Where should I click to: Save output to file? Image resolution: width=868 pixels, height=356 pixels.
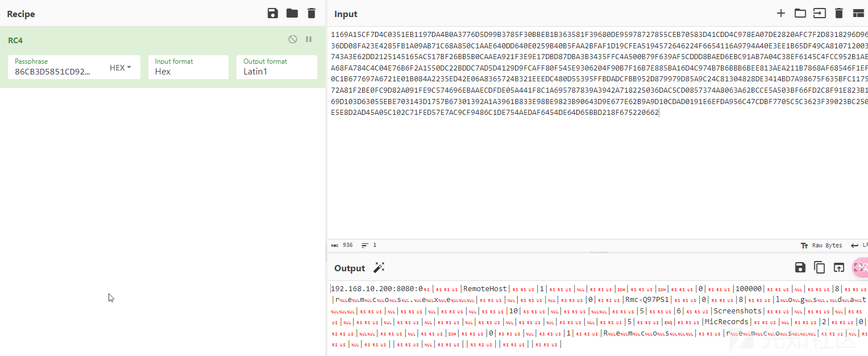[x=800, y=268]
